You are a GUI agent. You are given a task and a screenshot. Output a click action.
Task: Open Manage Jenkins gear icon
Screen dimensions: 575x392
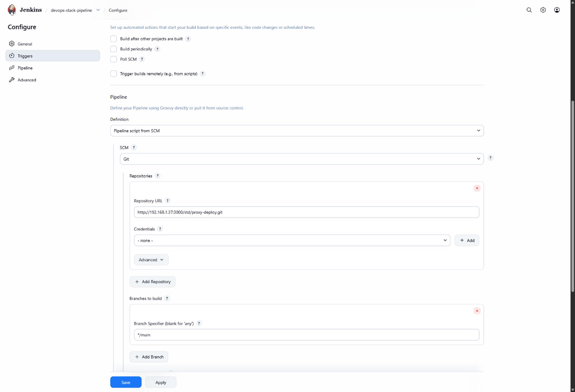pyautogui.click(x=543, y=10)
